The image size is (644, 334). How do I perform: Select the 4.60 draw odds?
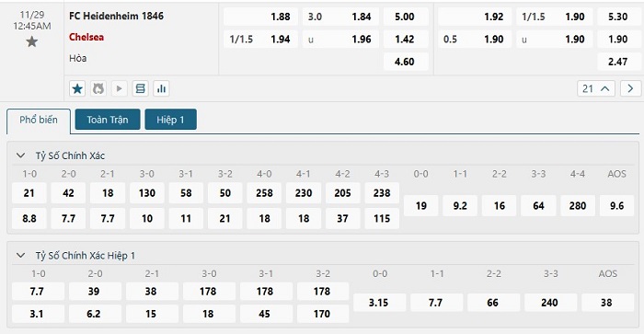tap(406, 62)
